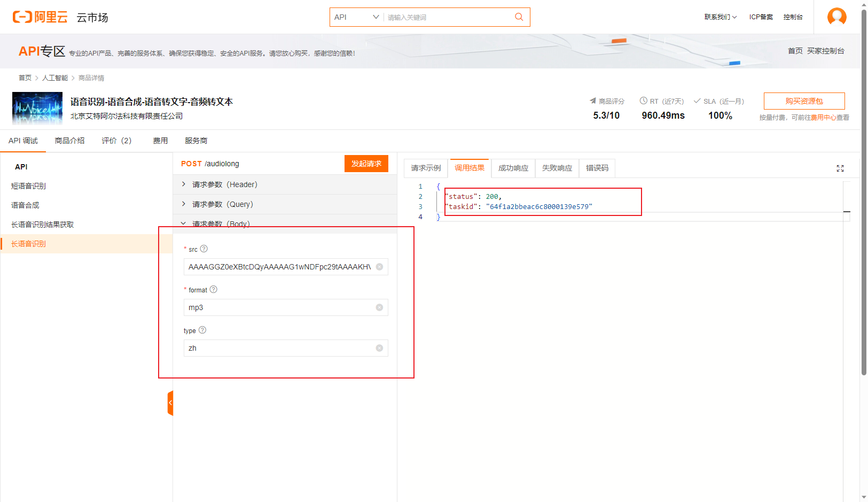Click into the src input field
Image resolution: width=868 pixels, height=502 pixels.
point(286,267)
